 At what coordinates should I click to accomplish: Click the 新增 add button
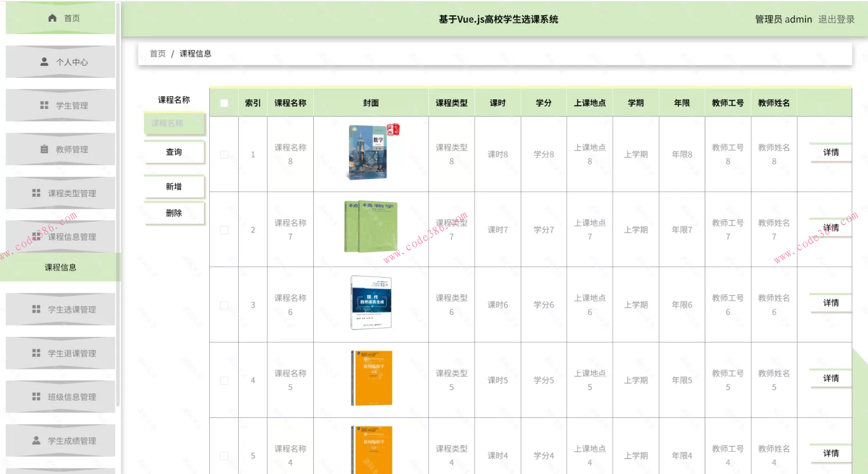tap(174, 186)
